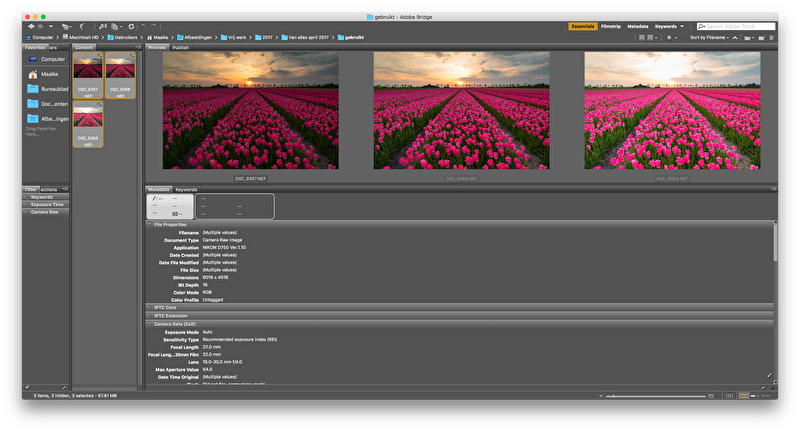Click the boomerang return-to-app icon
The height and width of the screenshot is (431, 800).
click(x=82, y=26)
